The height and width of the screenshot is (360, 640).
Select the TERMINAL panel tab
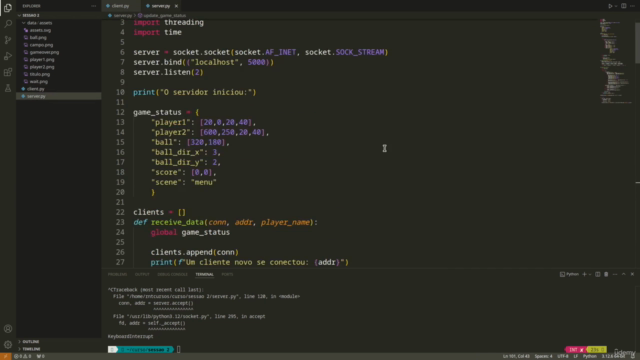(x=204, y=274)
